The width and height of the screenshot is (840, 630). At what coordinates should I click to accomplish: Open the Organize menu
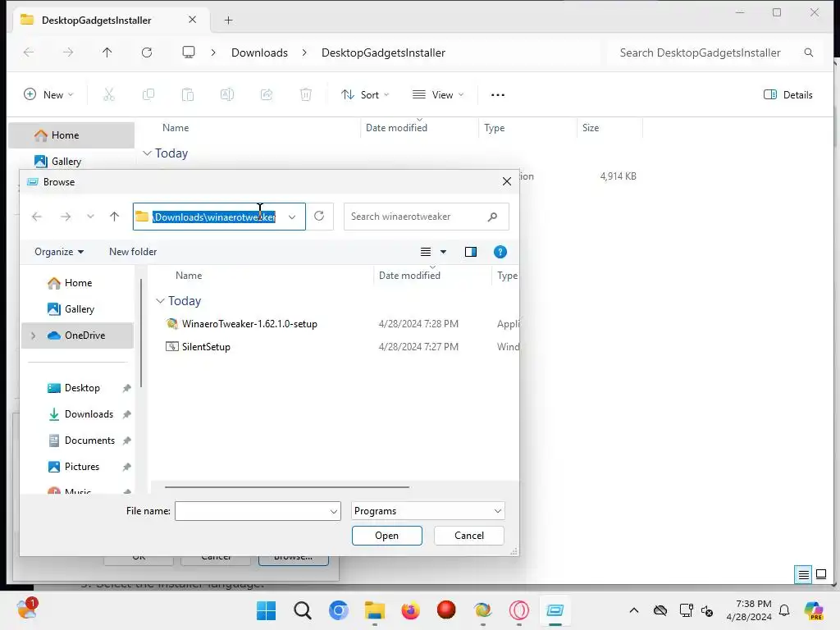59,252
